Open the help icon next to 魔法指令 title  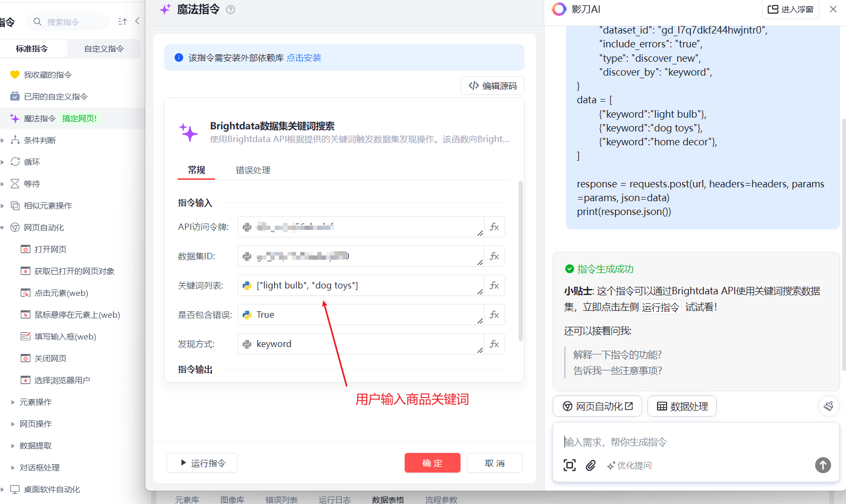[x=231, y=10]
